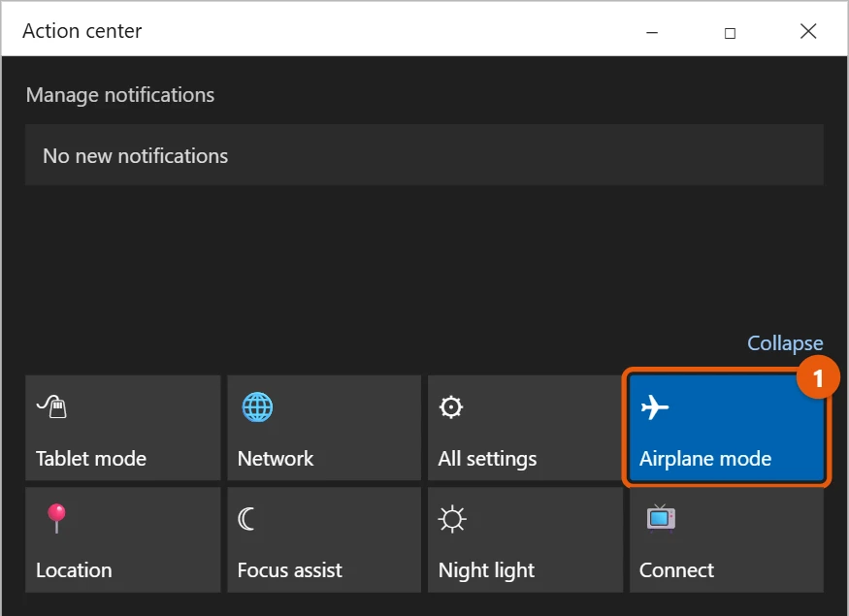Close the Action center window

click(x=808, y=31)
